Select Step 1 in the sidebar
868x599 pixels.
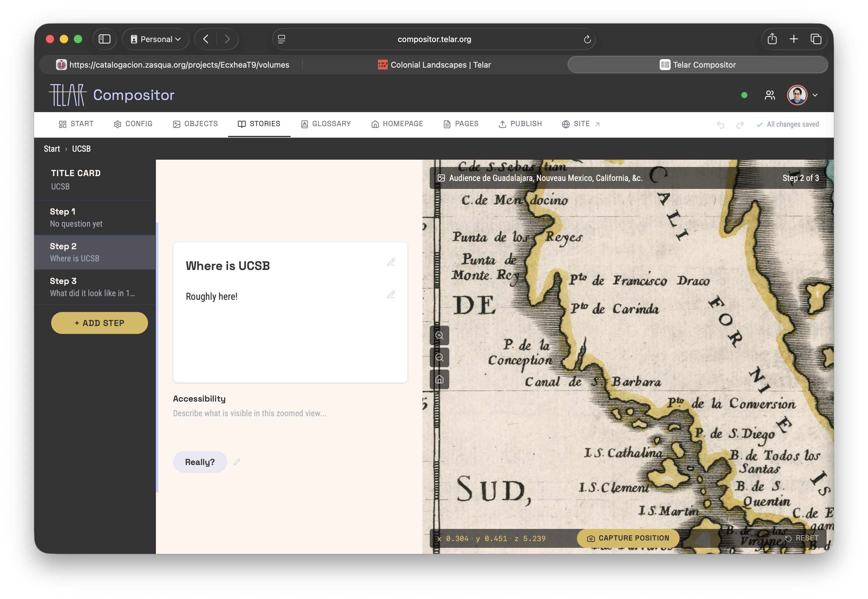point(95,217)
